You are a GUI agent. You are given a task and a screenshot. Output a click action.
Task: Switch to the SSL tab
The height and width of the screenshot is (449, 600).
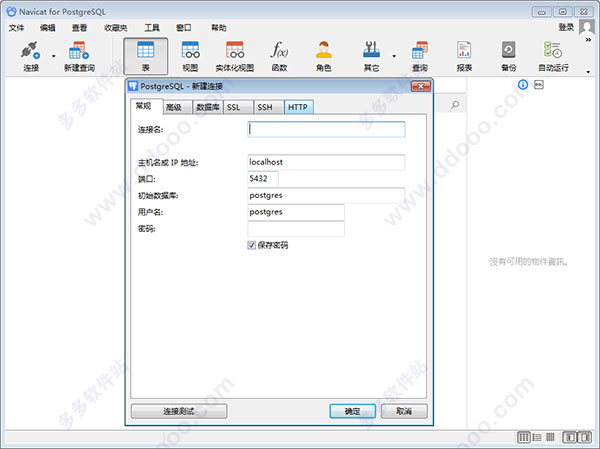(x=238, y=108)
